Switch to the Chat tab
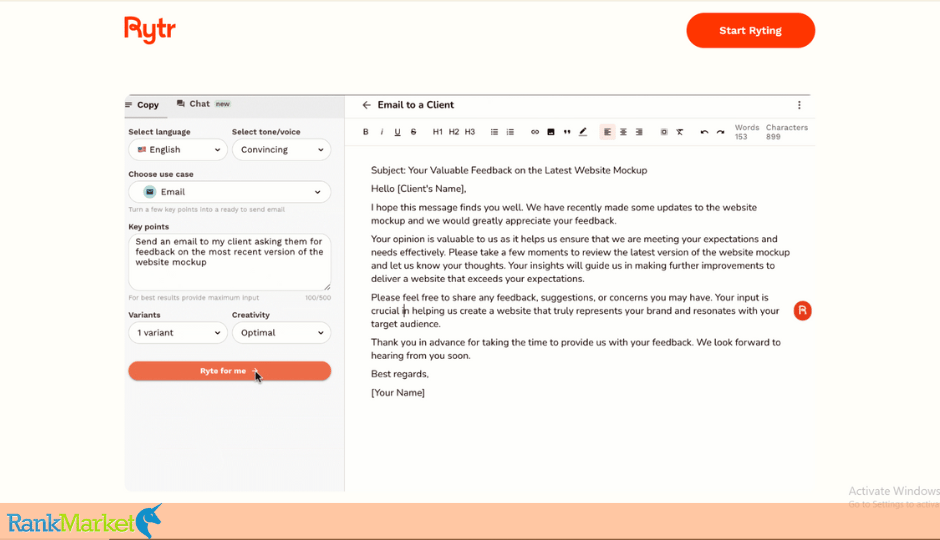940x540 pixels. tap(203, 104)
